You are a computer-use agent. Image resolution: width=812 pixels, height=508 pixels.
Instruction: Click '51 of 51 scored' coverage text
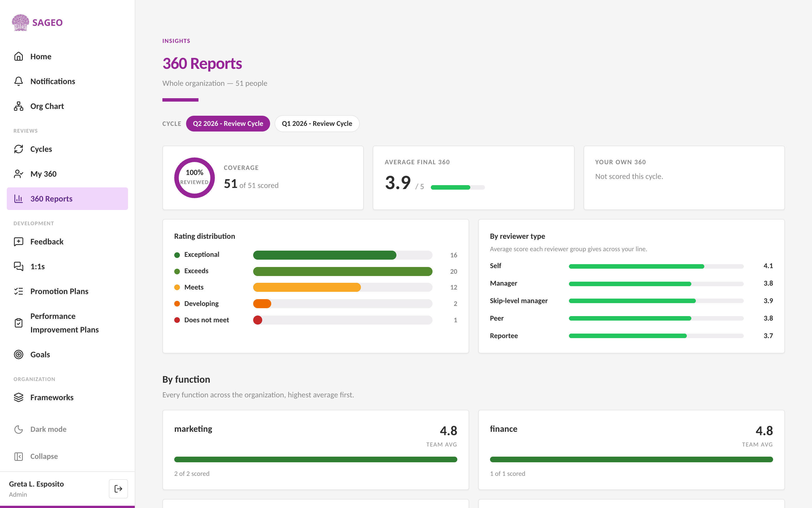coord(251,184)
